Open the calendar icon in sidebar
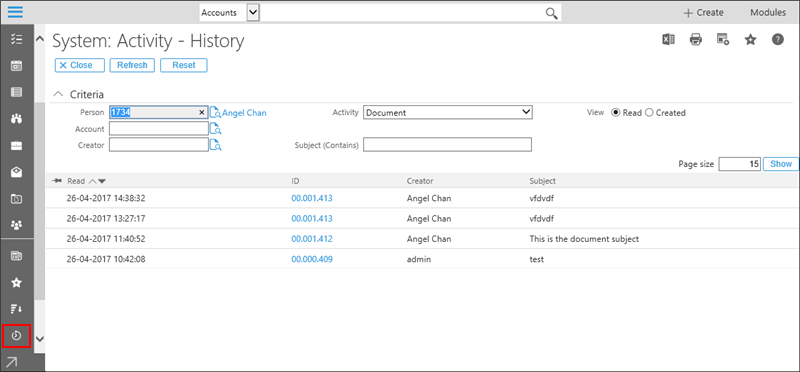 [x=16, y=65]
